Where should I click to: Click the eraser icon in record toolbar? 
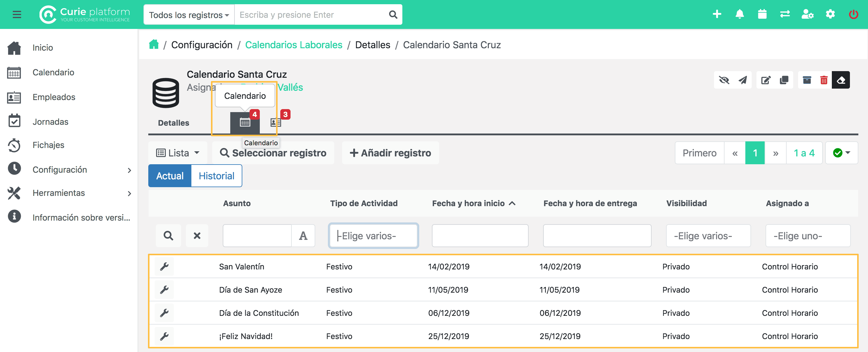[841, 80]
